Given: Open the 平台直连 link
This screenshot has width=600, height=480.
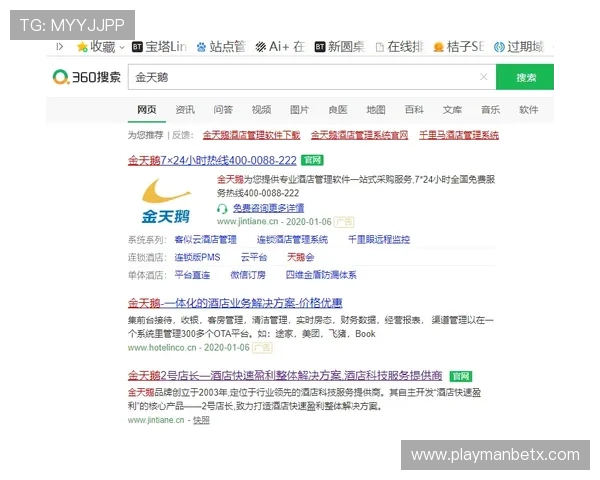Looking at the screenshot, I should point(192,275).
